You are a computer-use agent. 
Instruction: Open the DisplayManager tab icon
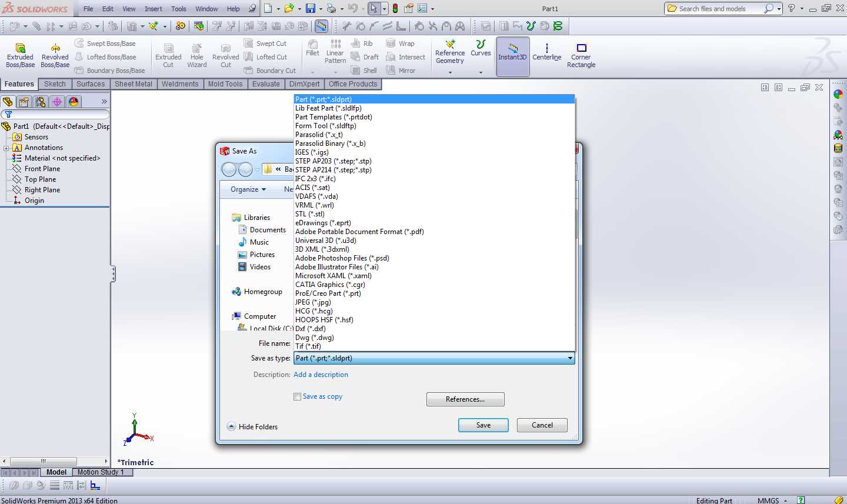pos(74,102)
